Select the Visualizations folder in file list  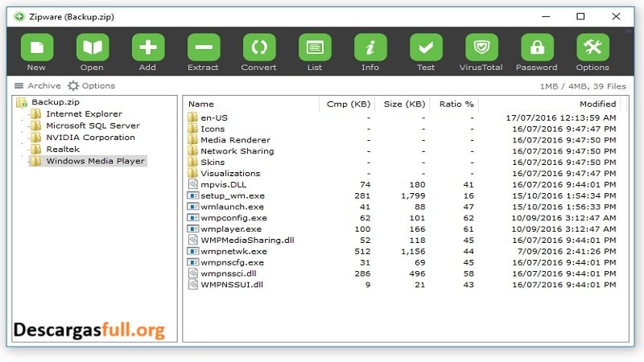[x=230, y=173]
